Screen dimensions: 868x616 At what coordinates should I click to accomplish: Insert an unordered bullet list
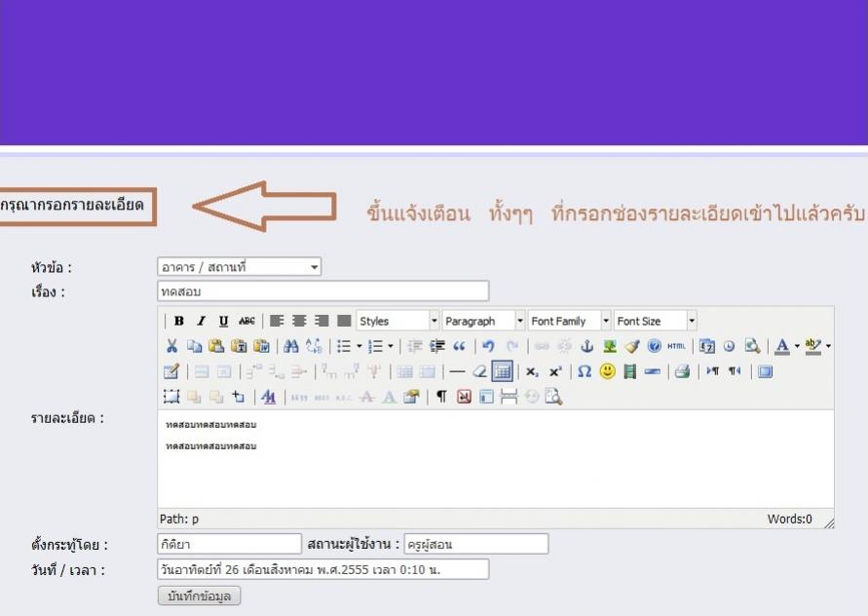(x=344, y=346)
